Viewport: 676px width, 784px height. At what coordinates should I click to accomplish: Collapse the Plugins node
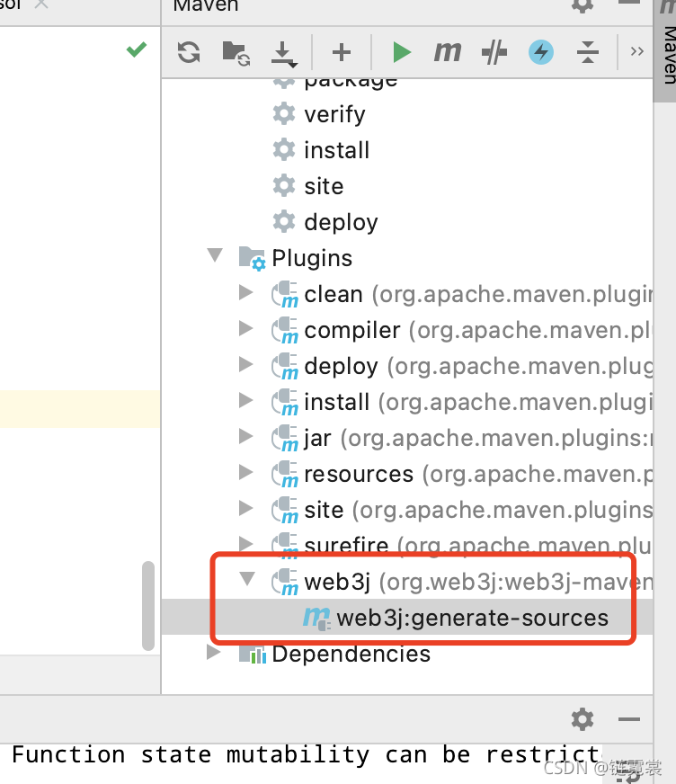tap(215, 255)
